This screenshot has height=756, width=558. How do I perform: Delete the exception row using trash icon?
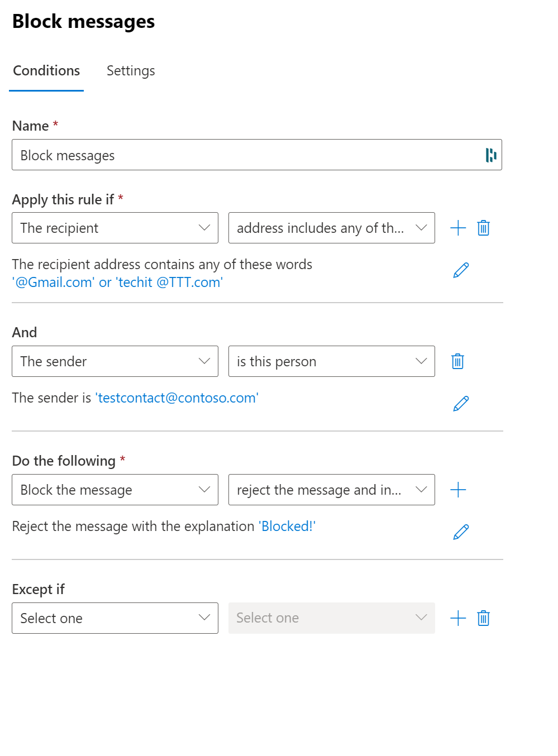coord(483,618)
